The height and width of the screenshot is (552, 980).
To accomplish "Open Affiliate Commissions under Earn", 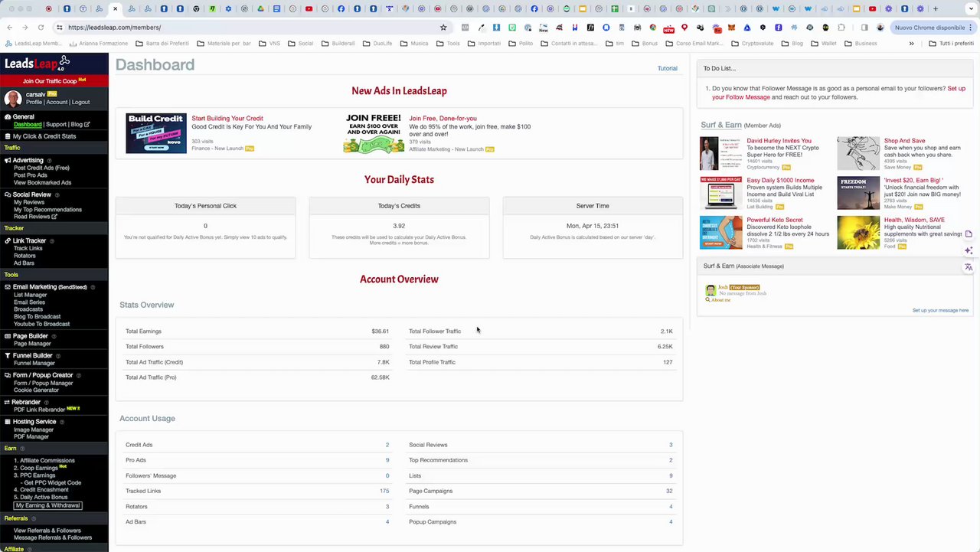I will point(44,461).
